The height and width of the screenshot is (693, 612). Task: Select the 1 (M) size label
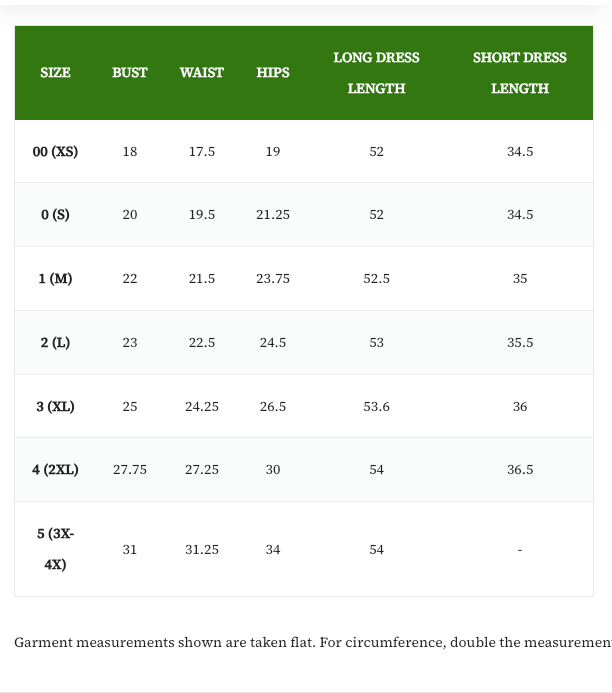coord(55,279)
